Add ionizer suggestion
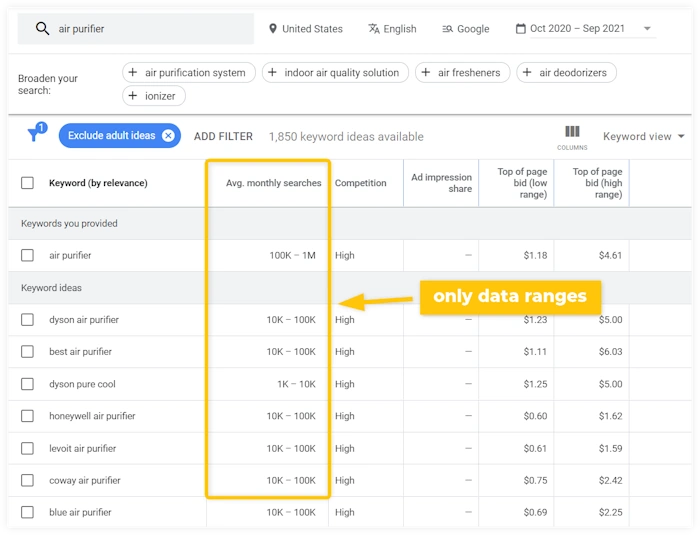Image resolution: width=700 pixels, height=535 pixels. click(x=154, y=96)
